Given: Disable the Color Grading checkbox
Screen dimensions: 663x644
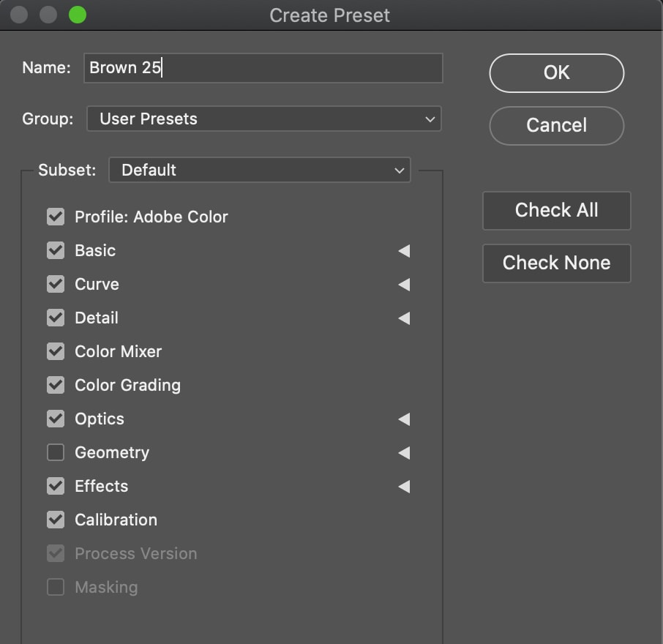Looking at the screenshot, I should (56, 385).
